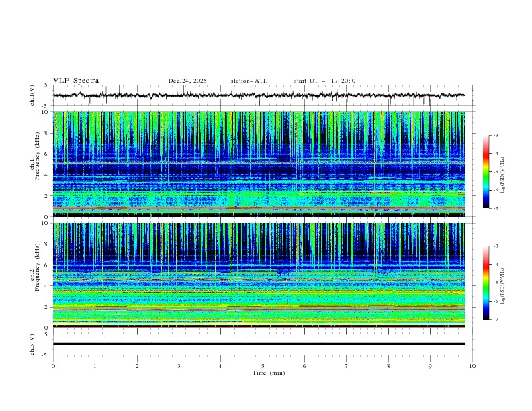Click the 'Time (min)' axis title
The height and width of the screenshot is (411, 532).
(x=269, y=373)
